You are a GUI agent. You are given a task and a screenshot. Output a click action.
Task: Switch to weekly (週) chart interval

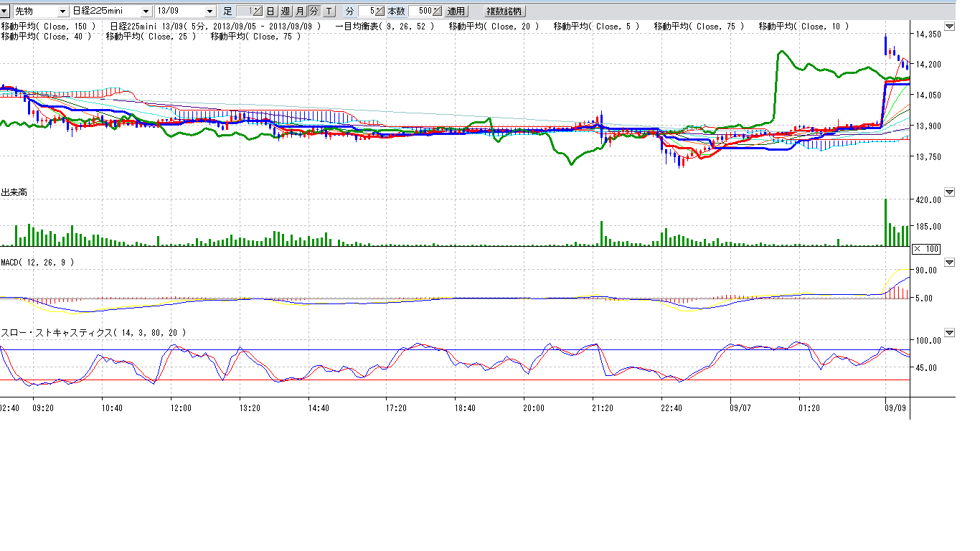pyautogui.click(x=285, y=11)
